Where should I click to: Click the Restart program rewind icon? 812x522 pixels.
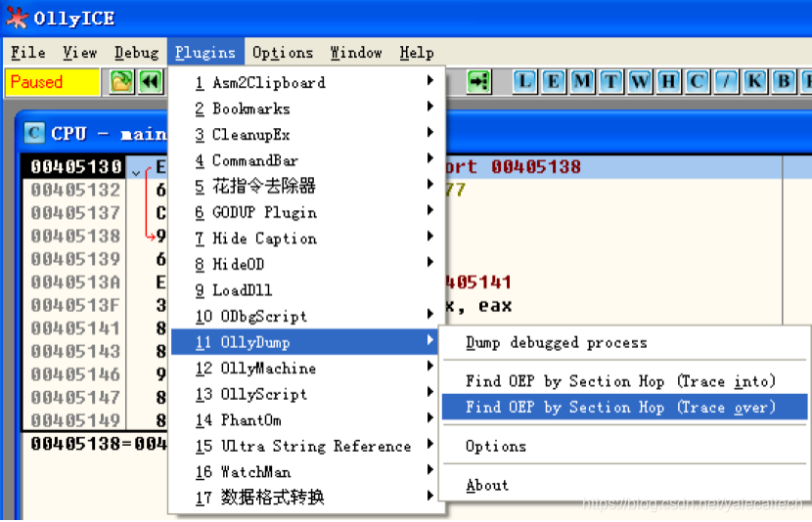coord(151,82)
